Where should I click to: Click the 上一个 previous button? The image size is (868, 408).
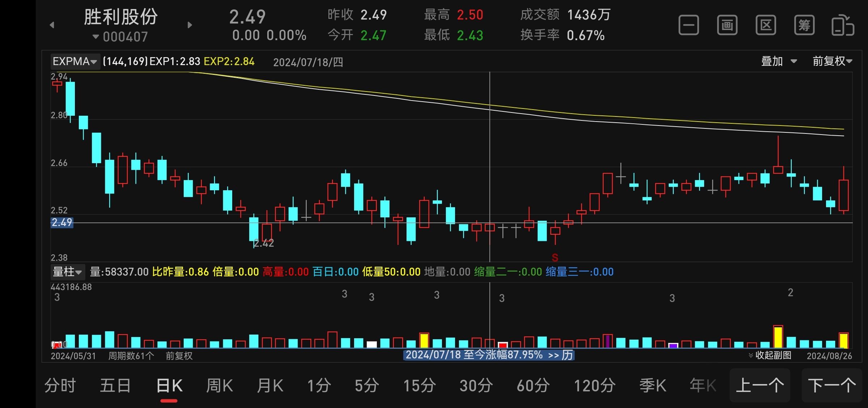[760, 386]
